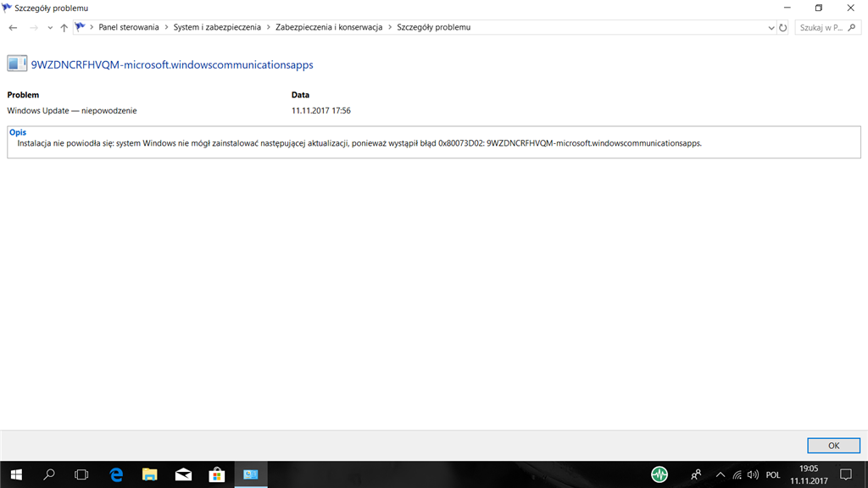Open taskbar search magnifier
The width and height of the screenshot is (868, 488).
pyautogui.click(x=48, y=474)
